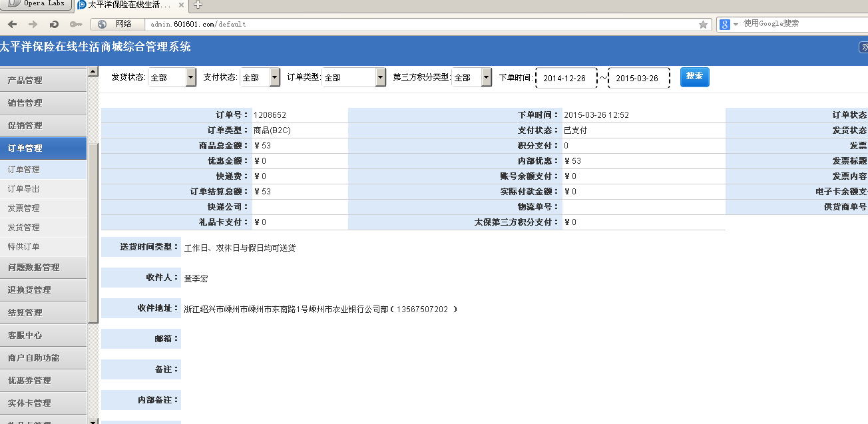868x424 pixels.
Task: Click the end date field 2015-03-26
Action: tap(639, 78)
